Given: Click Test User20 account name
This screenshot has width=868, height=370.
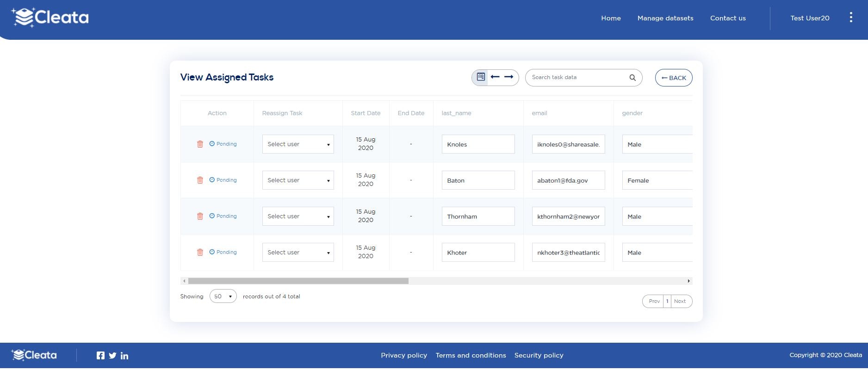Looking at the screenshot, I should 810,18.
